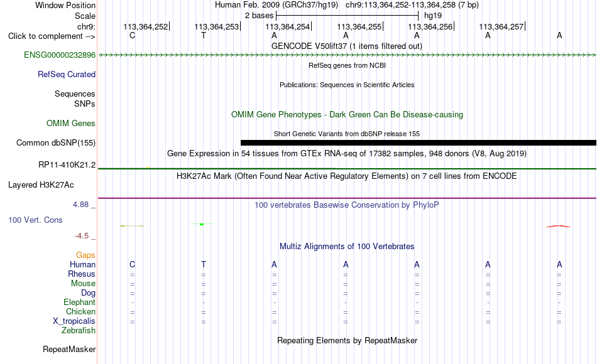Select the ENSG00000232896 gene label
Screen dimensions: 597x364
click(60, 55)
